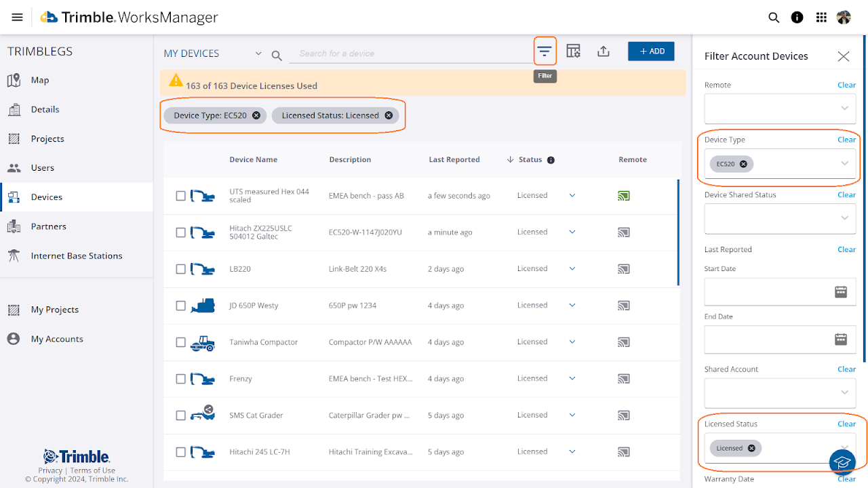The width and height of the screenshot is (868, 488).
Task: Open the info icon in header
Action: pyautogui.click(x=797, y=18)
